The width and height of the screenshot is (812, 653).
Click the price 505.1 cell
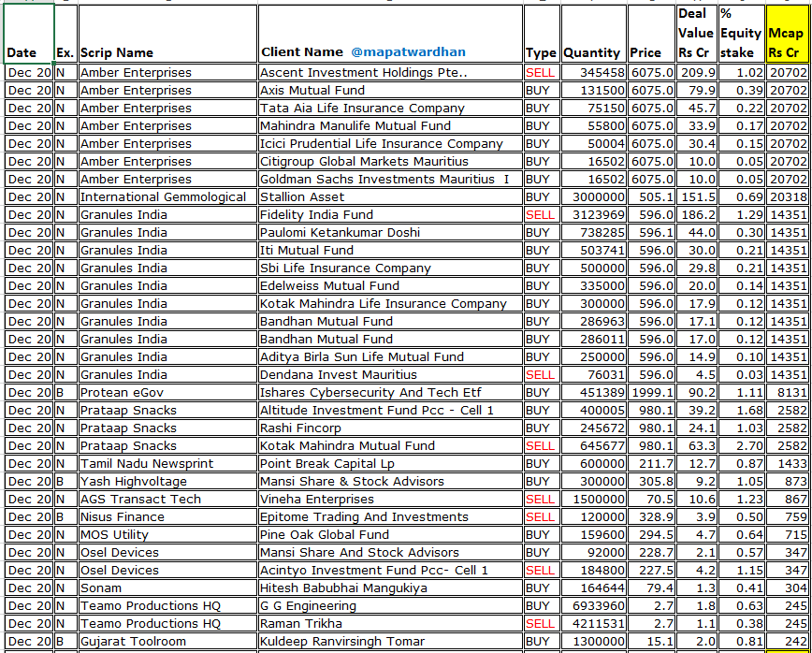[x=651, y=196]
